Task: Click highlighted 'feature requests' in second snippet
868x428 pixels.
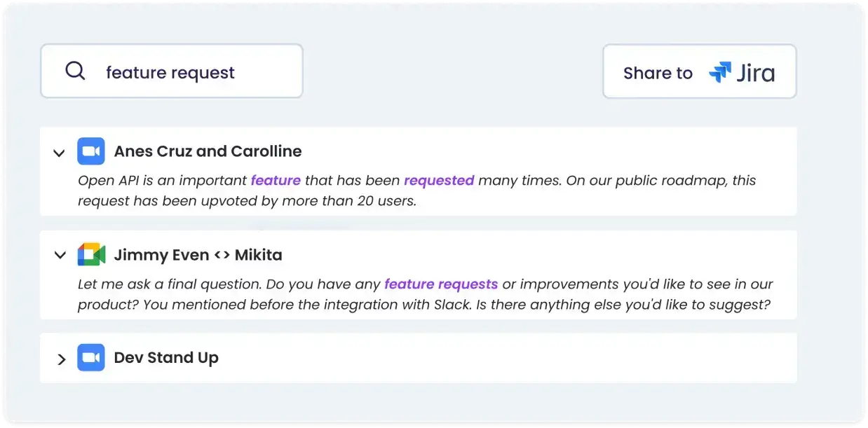Action: 441,284
